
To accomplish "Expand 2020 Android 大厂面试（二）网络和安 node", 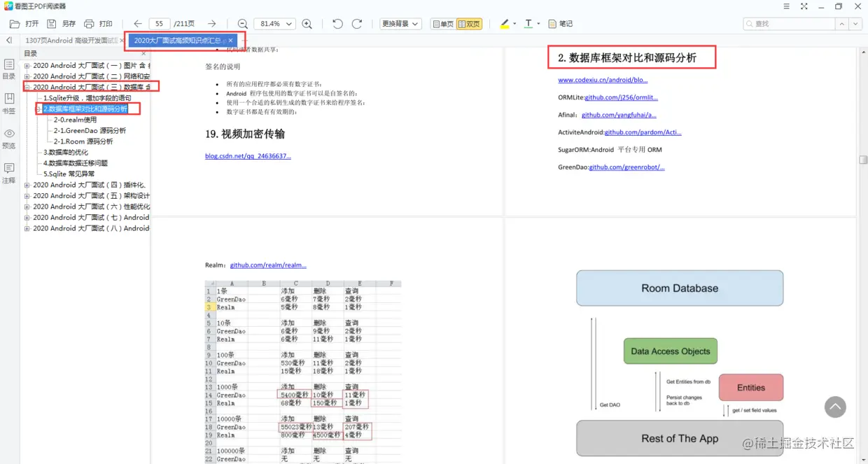I will click(x=27, y=76).
